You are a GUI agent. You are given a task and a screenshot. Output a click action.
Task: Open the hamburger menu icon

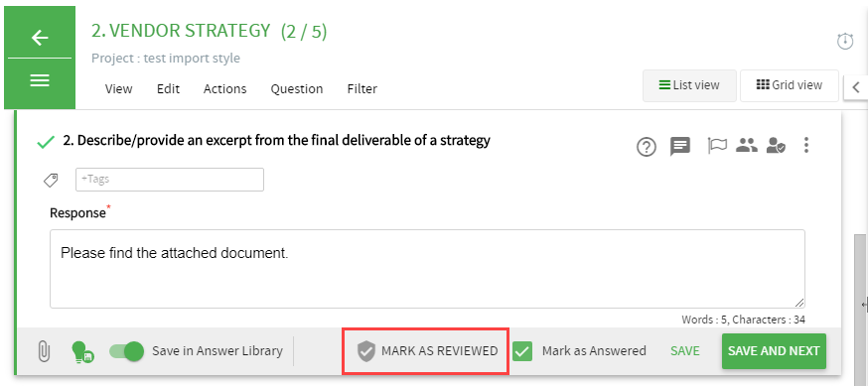pos(40,80)
